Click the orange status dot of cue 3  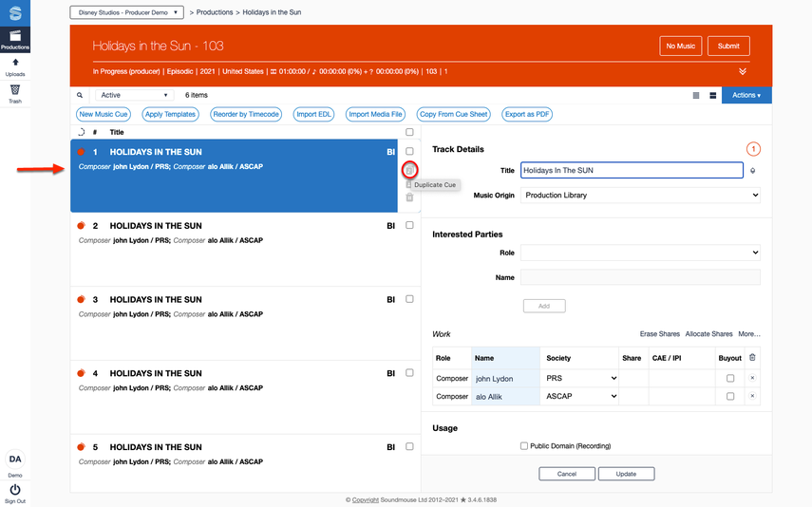(x=81, y=299)
